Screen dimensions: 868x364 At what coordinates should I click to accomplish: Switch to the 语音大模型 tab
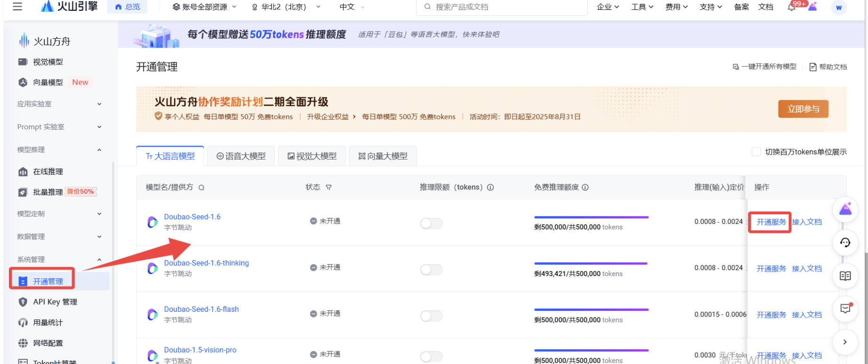[x=241, y=156]
